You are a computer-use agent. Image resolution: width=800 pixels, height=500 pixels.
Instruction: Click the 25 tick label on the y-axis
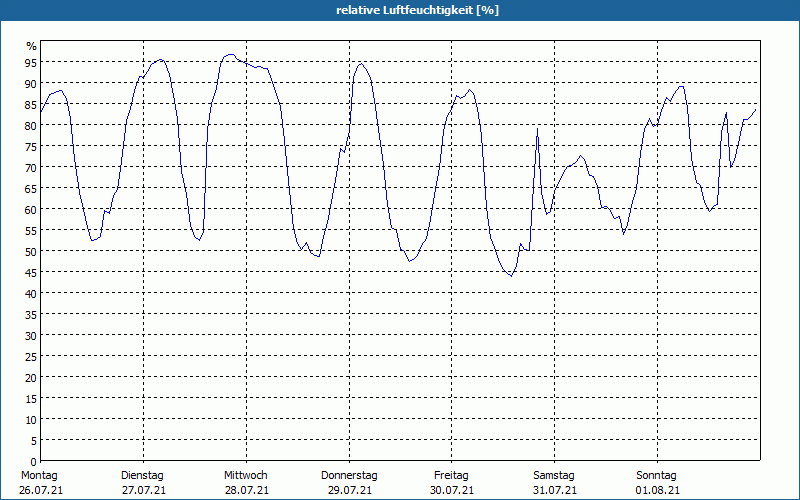coord(30,356)
